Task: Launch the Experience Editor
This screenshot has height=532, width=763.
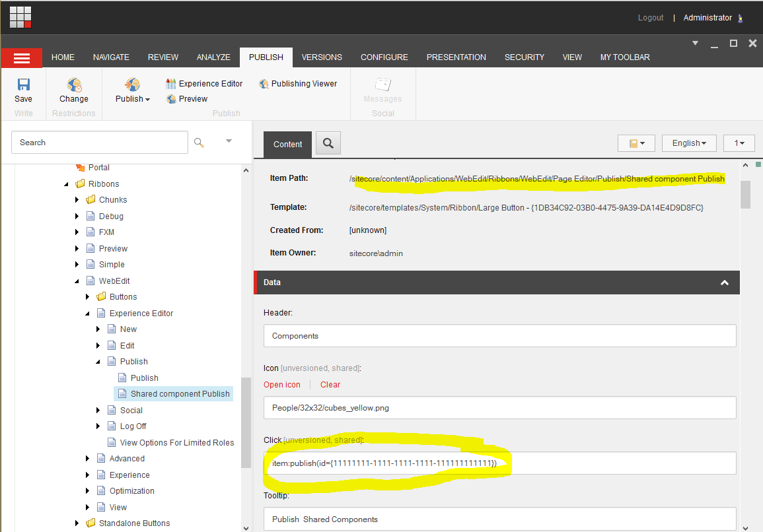Action: click(x=204, y=84)
